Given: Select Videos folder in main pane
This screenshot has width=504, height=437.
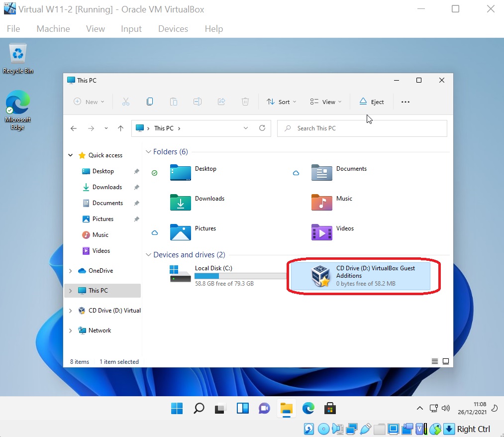Looking at the screenshot, I should 332,232.
